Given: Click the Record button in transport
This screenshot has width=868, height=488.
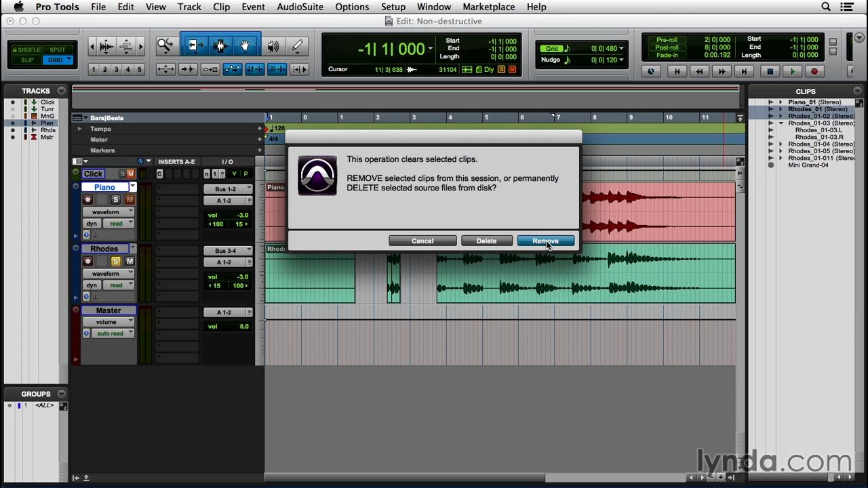Looking at the screenshot, I should [814, 71].
